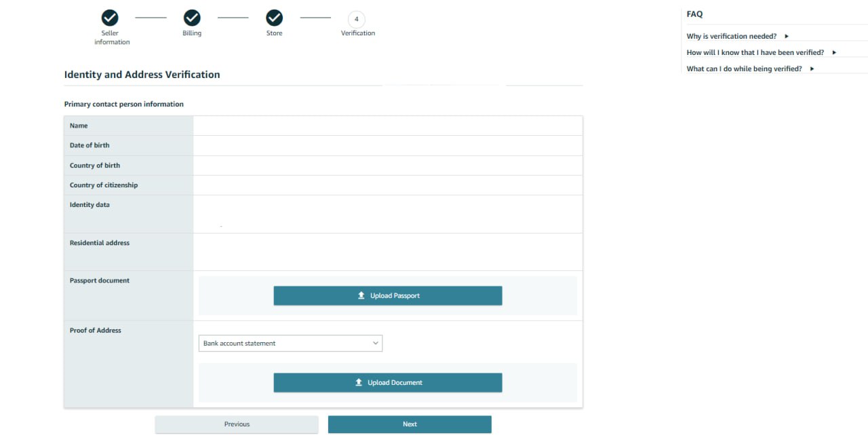Select the Upload Document button

tap(387, 382)
